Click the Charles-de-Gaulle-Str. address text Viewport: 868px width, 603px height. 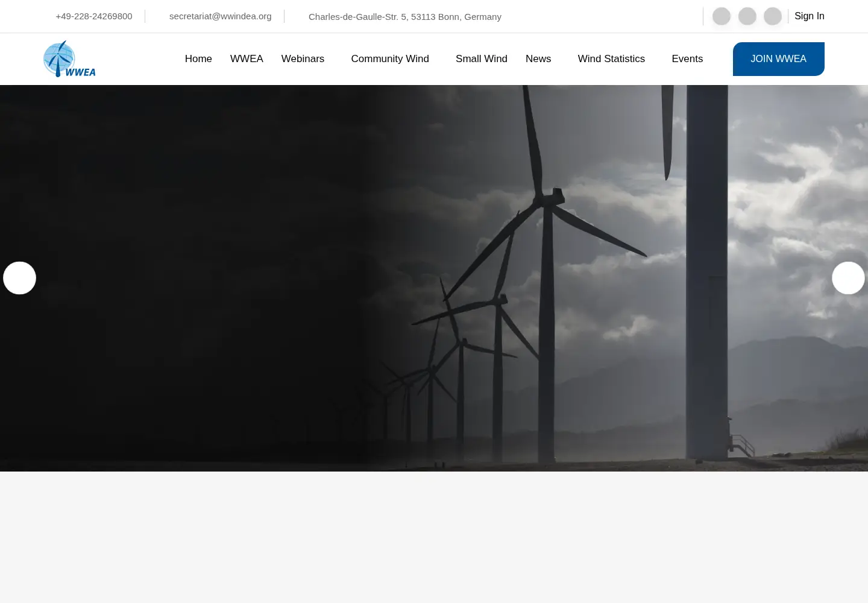(x=405, y=17)
